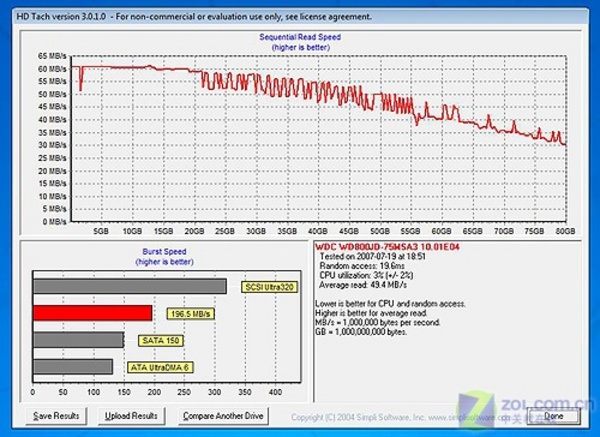Click the Burst Speed chart title
600x437 pixels.
click(x=164, y=251)
